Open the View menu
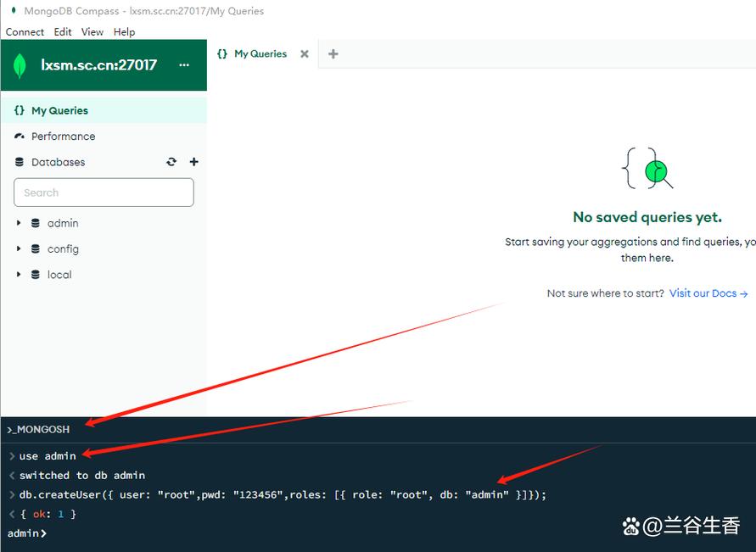 click(92, 31)
